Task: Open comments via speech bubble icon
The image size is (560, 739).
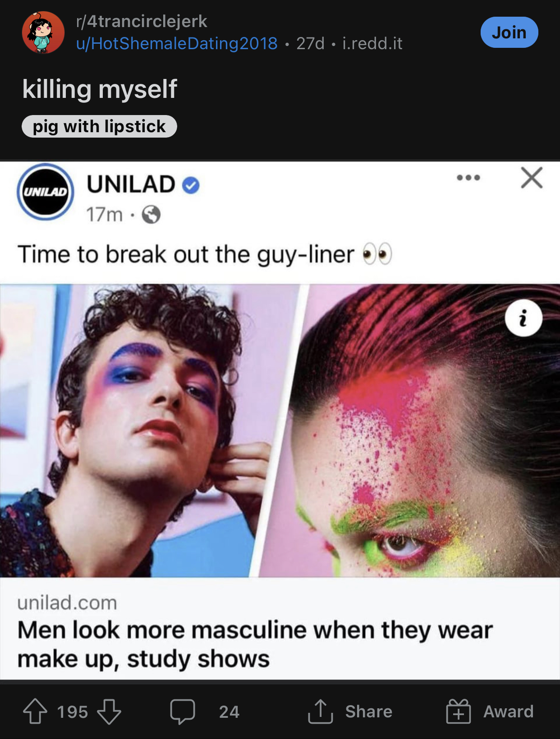Action: [183, 711]
